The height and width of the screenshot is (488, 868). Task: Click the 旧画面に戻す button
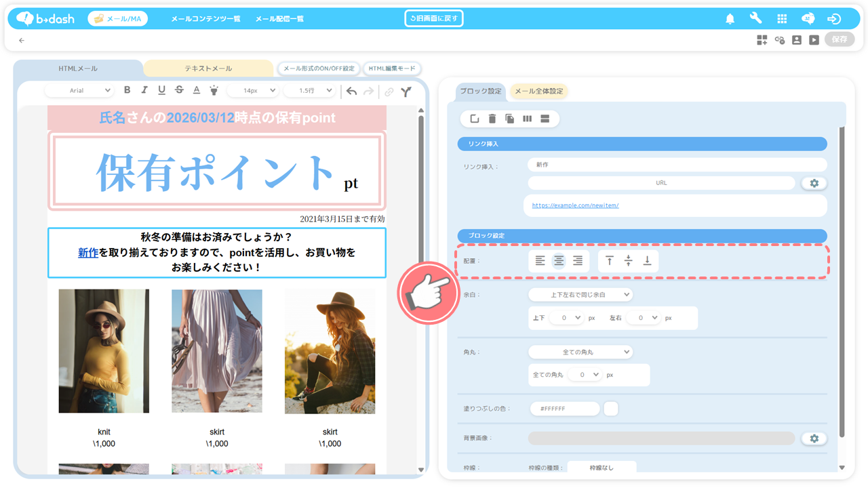pyautogui.click(x=434, y=18)
